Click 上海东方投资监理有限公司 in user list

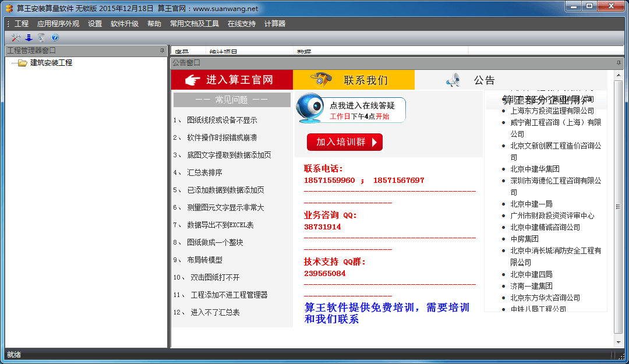click(x=552, y=111)
